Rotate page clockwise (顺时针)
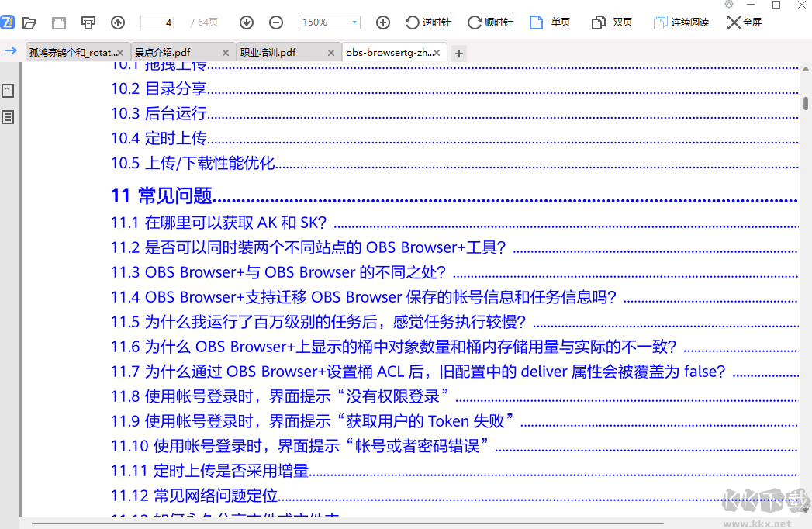 [x=489, y=22]
